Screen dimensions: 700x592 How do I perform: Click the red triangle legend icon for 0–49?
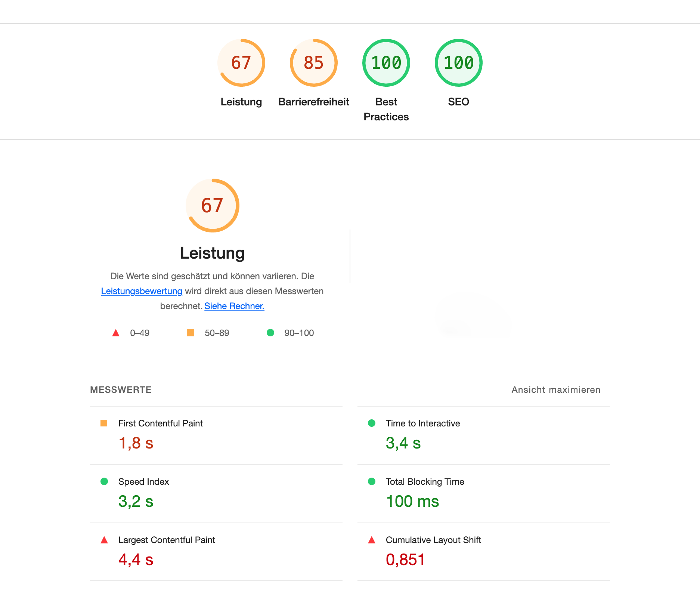pyautogui.click(x=116, y=333)
